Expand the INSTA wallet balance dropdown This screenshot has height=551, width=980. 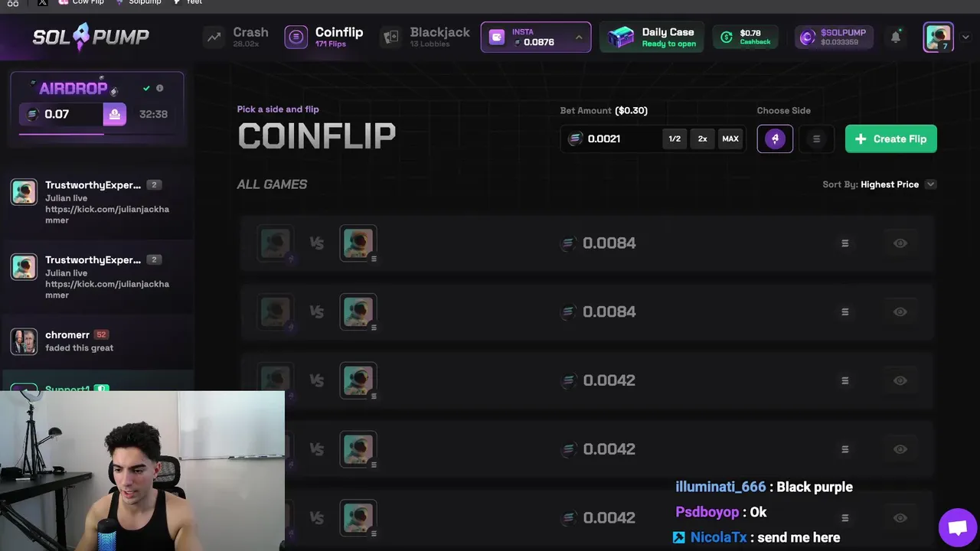coord(579,37)
